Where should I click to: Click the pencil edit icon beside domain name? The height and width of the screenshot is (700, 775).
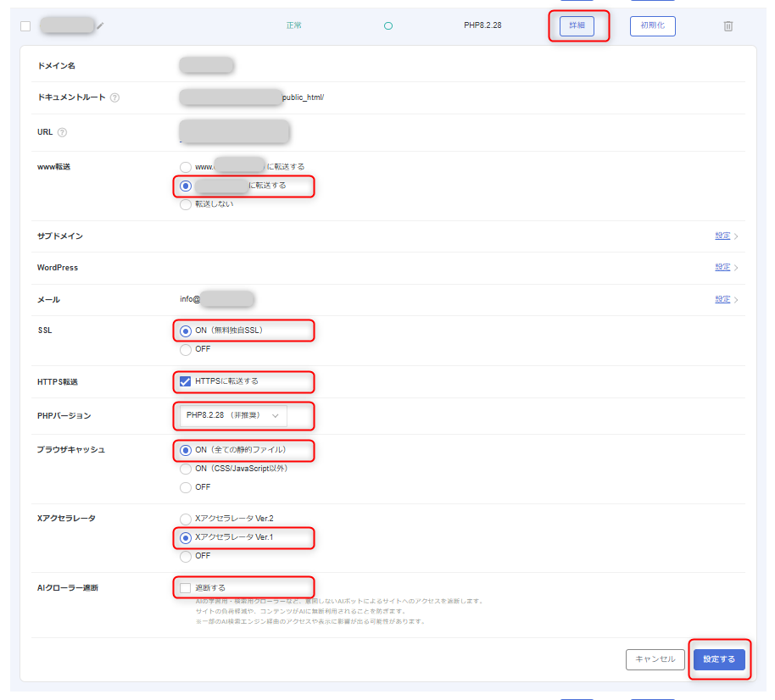point(101,26)
